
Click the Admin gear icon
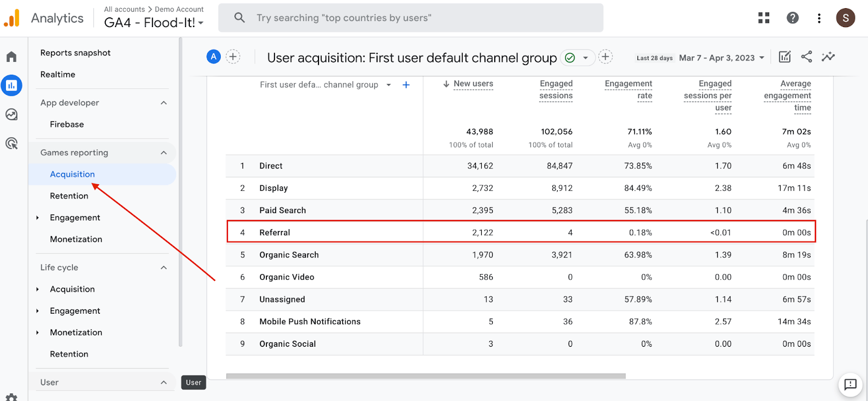pyautogui.click(x=11, y=397)
